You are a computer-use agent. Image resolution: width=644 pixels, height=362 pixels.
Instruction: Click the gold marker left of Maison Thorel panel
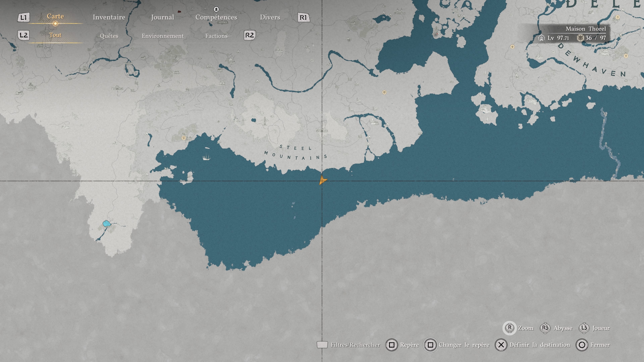point(512,47)
